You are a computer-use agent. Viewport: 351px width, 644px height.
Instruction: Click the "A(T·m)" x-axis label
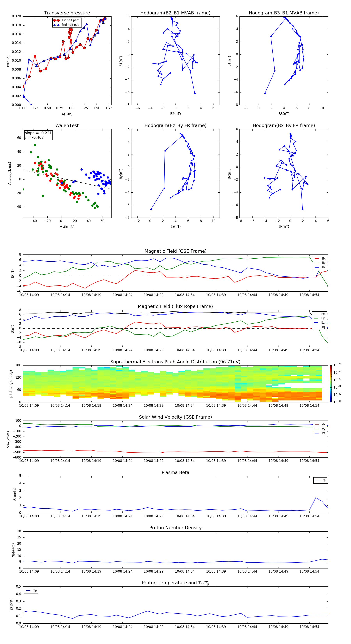[x=67, y=114]
